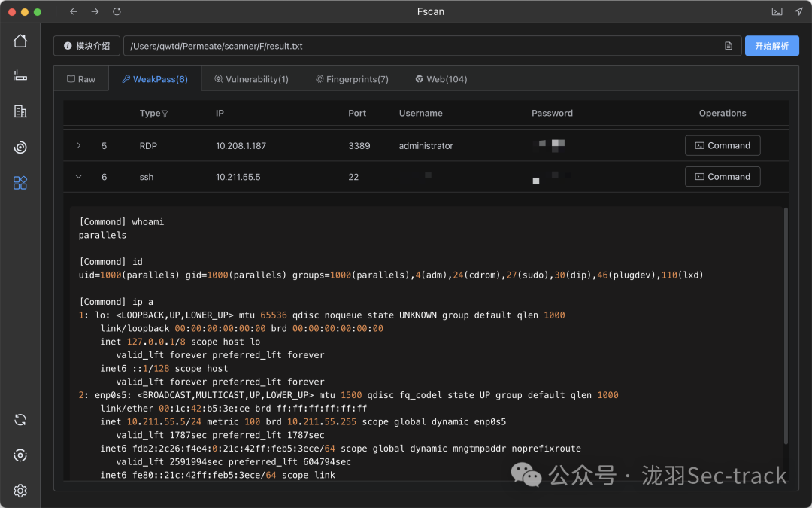Click the "parallels" whoami result line
This screenshot has width=812, height=508.
pyautogui.click(x=102, y=236)
